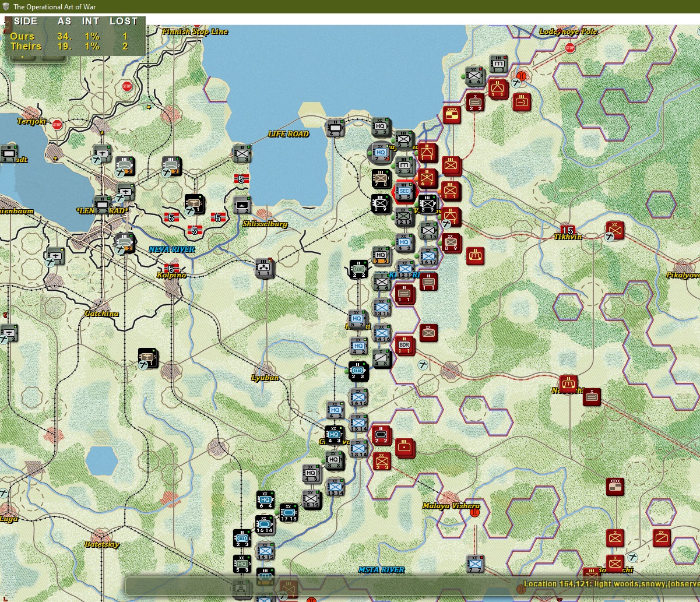Image resolution: width=700 pixels, height=602 pixels.
Task: Click the Ours row in the losses panel
Action: click(x=70, y=36)
